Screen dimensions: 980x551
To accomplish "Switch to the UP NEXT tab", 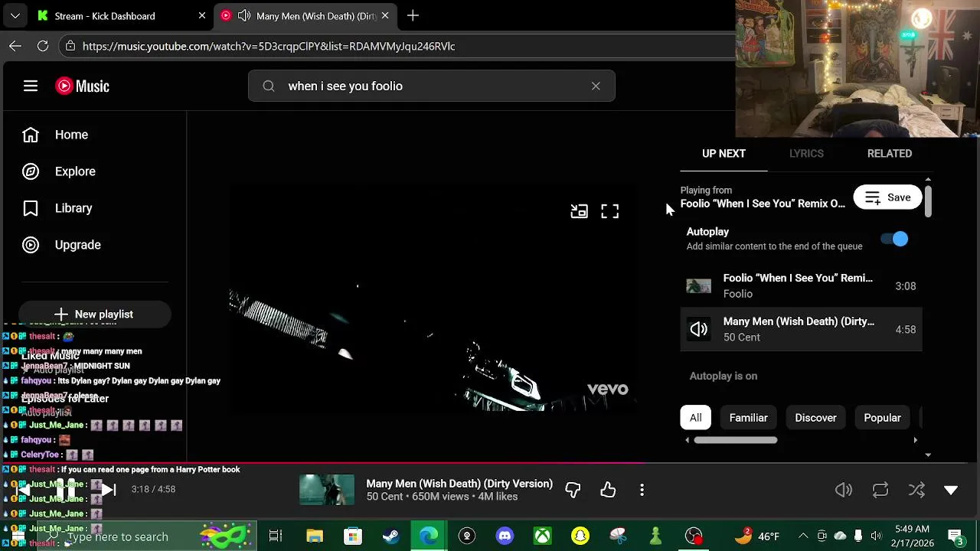I will point(724,153).
